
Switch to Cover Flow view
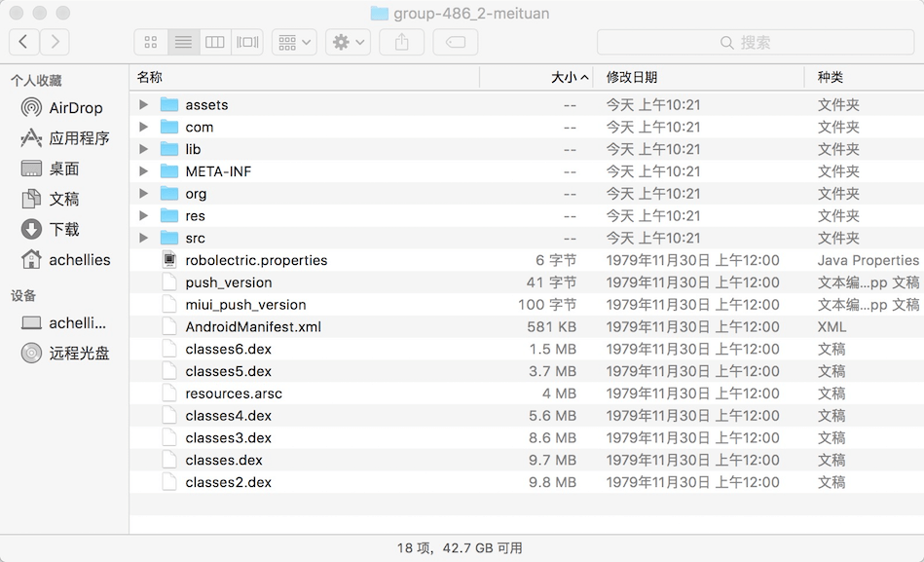(247, 42)
